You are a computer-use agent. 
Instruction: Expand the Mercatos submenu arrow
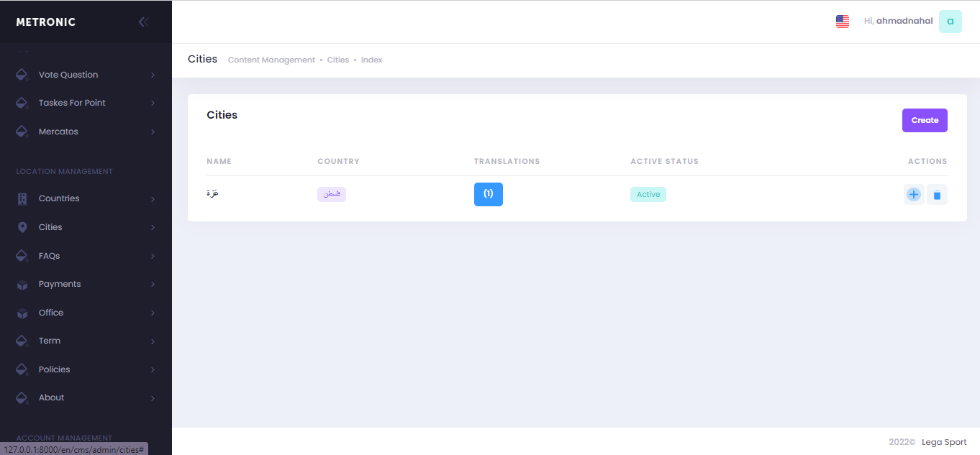153,132
